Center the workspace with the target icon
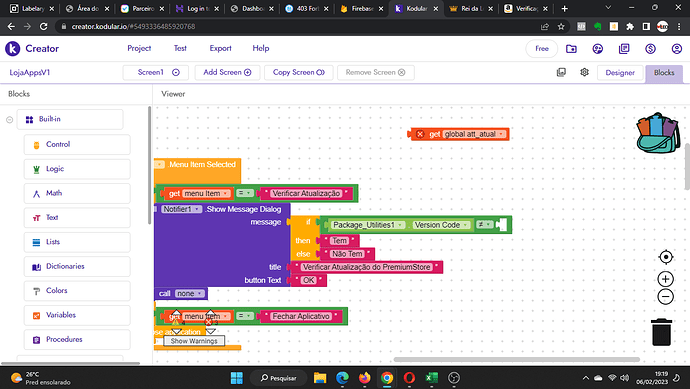This screenshot has width=690, height=389. pos(665,257)
